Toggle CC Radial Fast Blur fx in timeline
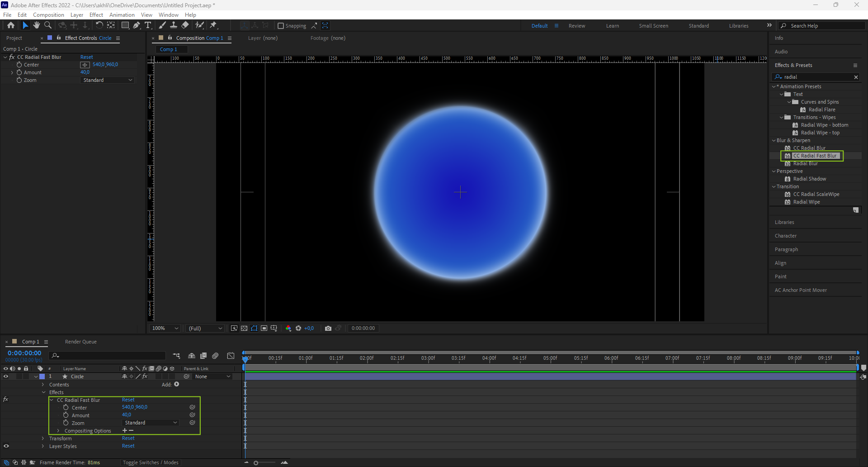868x467 pixels. point(6,400)
